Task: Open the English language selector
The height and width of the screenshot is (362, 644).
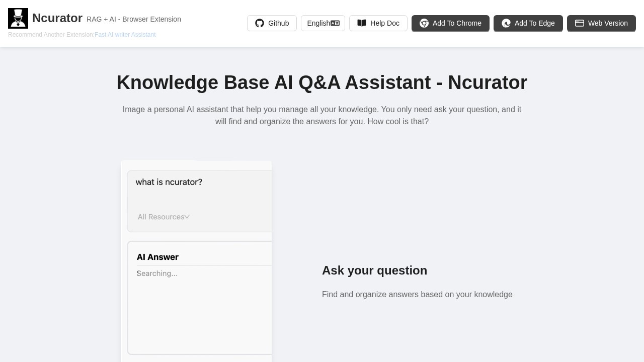Action: click(x=323, y=23)
